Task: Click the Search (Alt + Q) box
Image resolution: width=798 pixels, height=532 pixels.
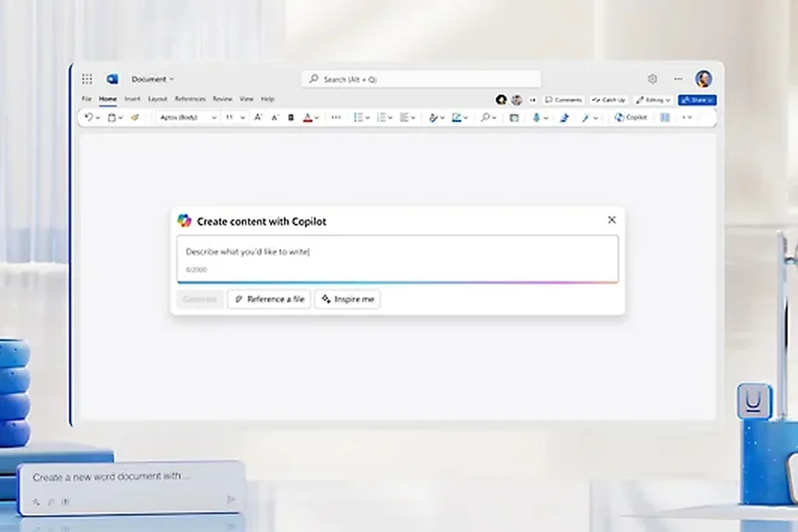Action: coord(421,79)
